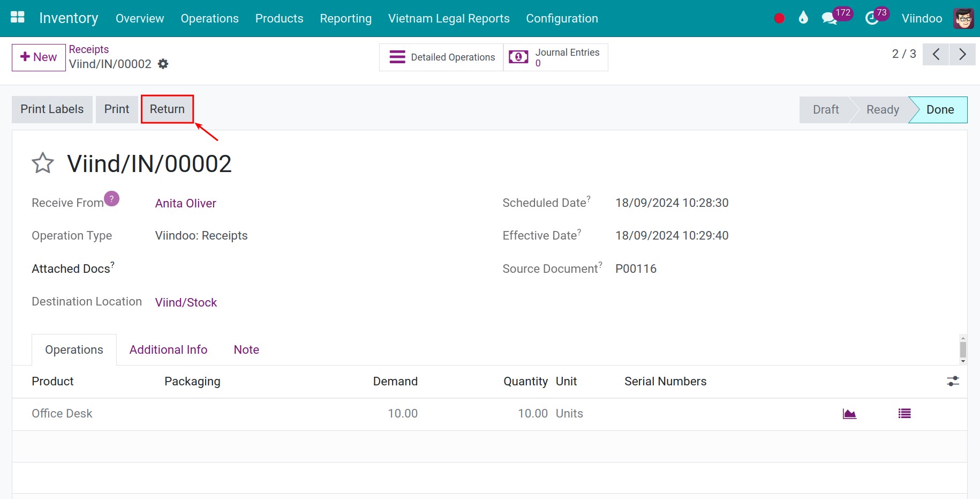Open the Overview menu
This screenshot has width=980, height=499.
[x=140, y=18]
